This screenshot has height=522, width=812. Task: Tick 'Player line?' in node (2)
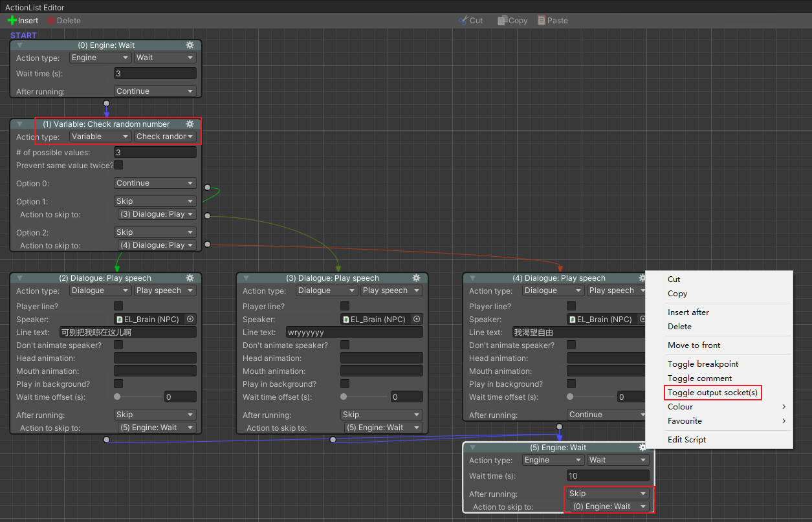tap(118, 306)
